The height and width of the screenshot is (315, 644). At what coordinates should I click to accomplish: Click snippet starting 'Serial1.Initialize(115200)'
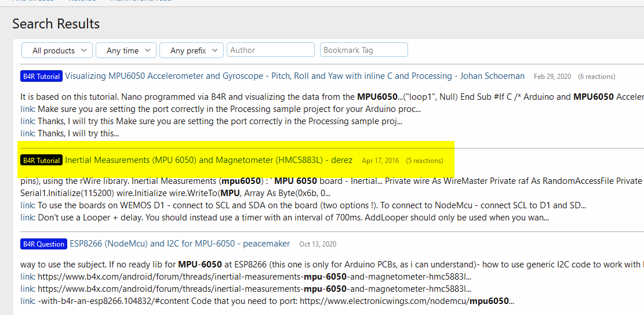[175, 193]
